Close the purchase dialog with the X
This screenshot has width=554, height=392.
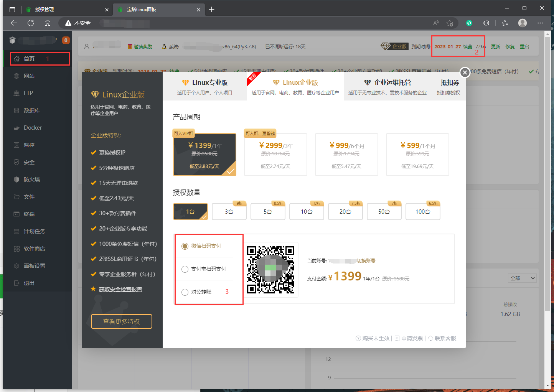click(465, 72)
